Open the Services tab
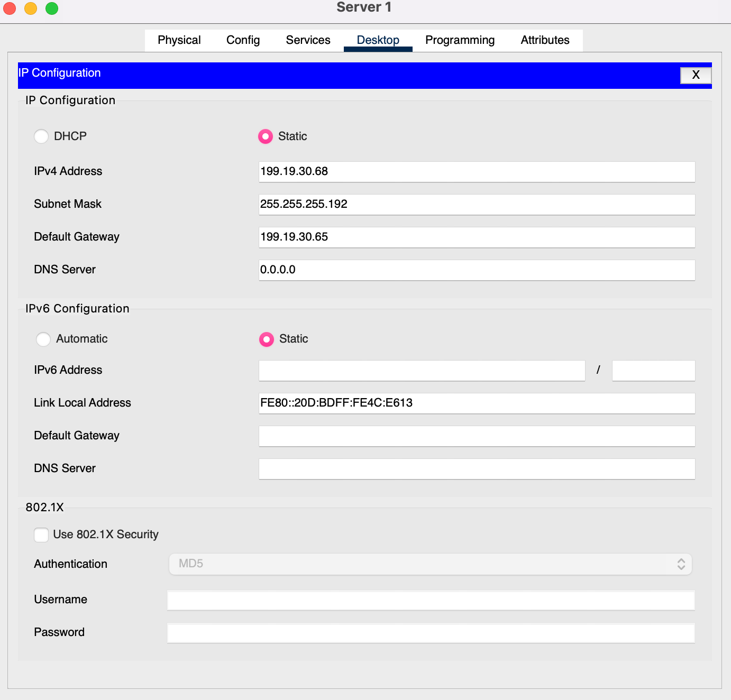 (x=308, y=40)
